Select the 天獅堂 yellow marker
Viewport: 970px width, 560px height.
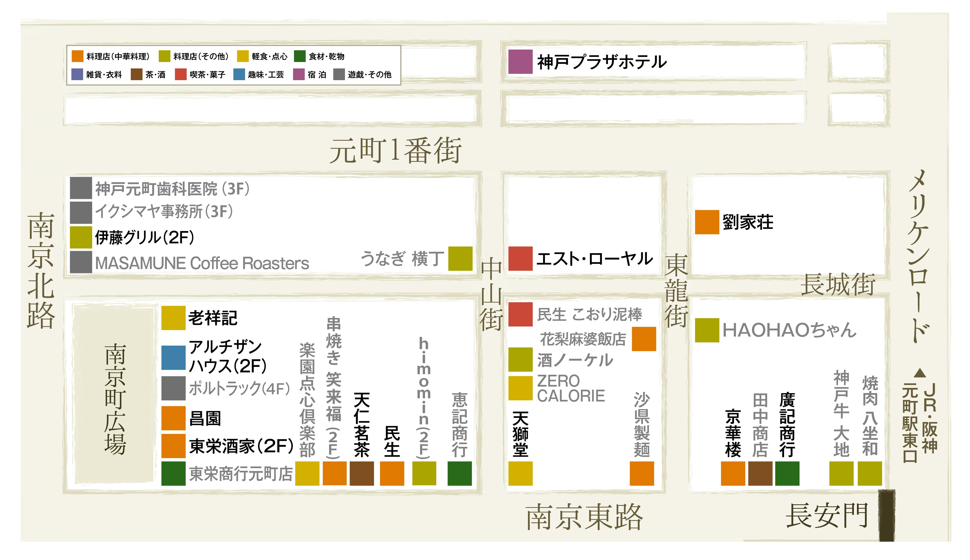point(520,474)
